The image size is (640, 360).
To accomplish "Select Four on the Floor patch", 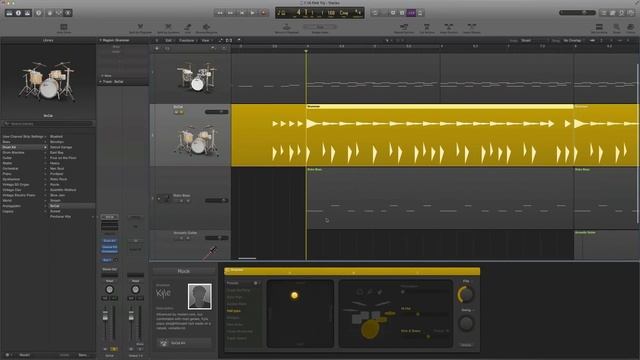I will (x=63, y=158).
